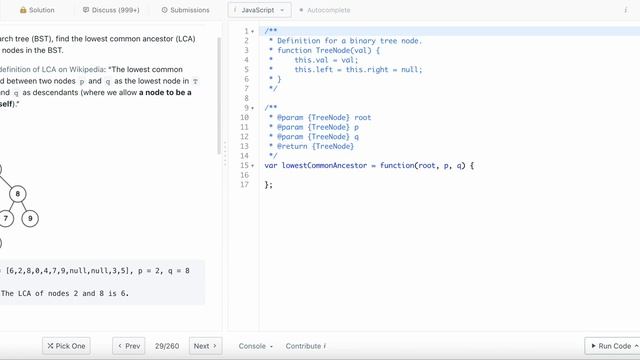The height and width of the screenshot is (360, 640).
Task: Click the play icon on Run Code
Action: coord(593,346)
